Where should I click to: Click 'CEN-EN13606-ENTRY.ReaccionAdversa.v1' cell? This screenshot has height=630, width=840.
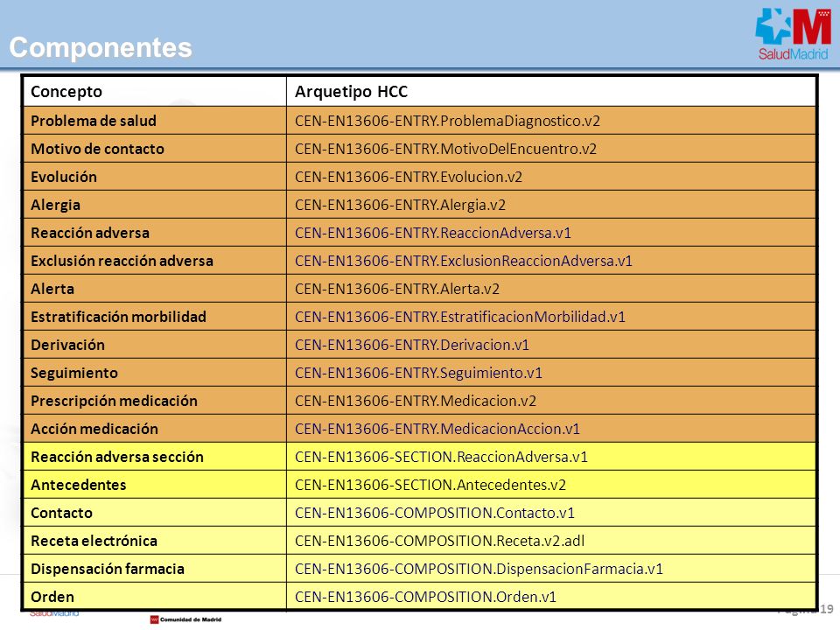[551, 233]
